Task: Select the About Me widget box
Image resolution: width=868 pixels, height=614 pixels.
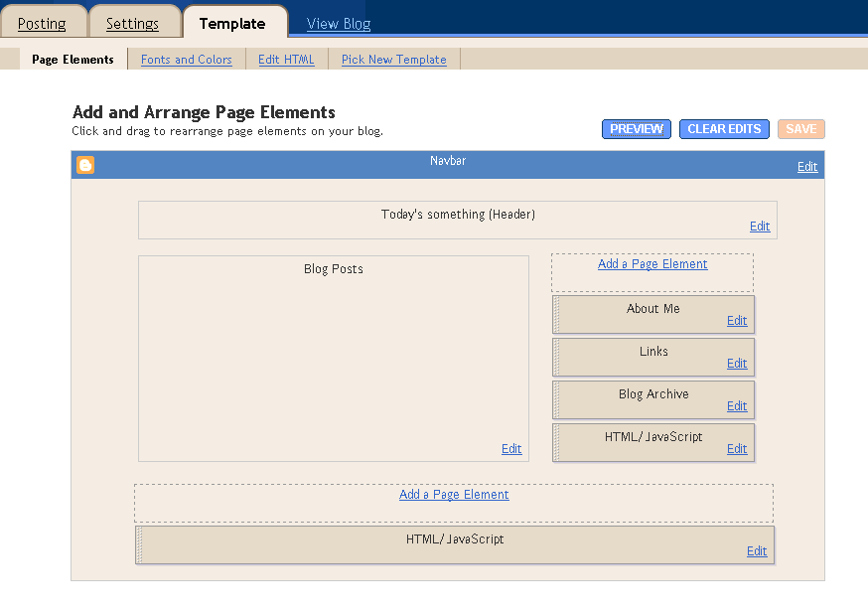Action: [653, 315]
